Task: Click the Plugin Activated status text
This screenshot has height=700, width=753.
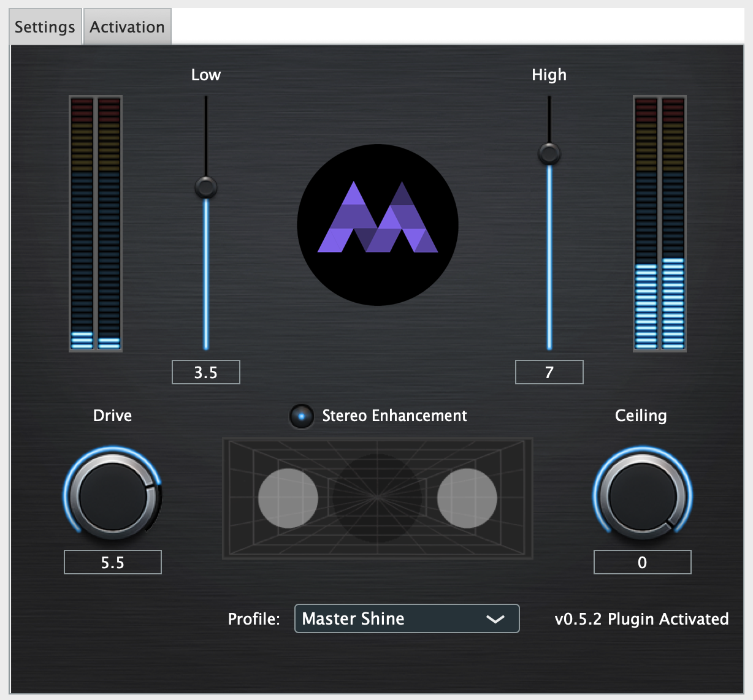Action: 668,619
